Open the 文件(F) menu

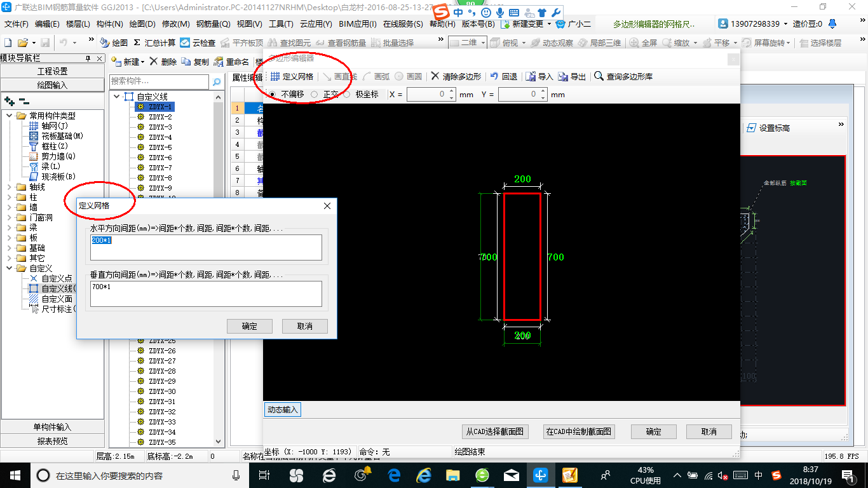point(16,24)
